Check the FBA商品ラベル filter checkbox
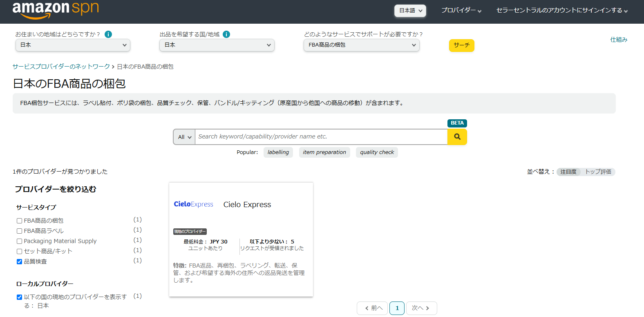644x317 pixels. pyautogui.click(x=19, y=231)
